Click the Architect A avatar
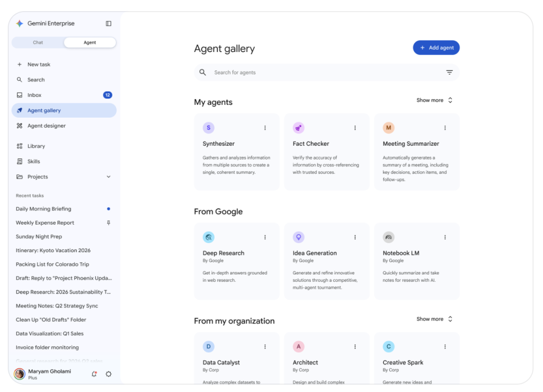The height and width of the screenshot is (392, 543). (x=299, y=346)
